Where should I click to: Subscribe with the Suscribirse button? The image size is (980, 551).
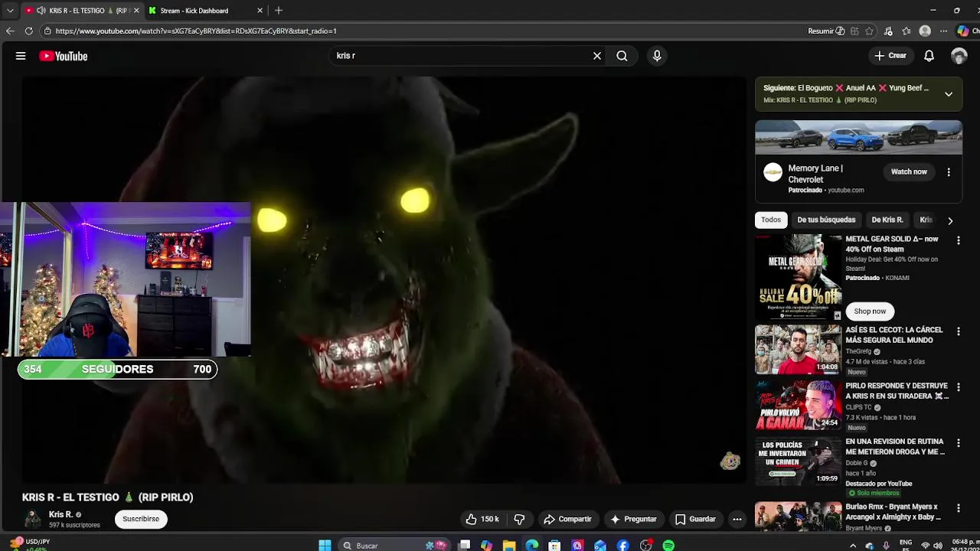pos(141,519)
